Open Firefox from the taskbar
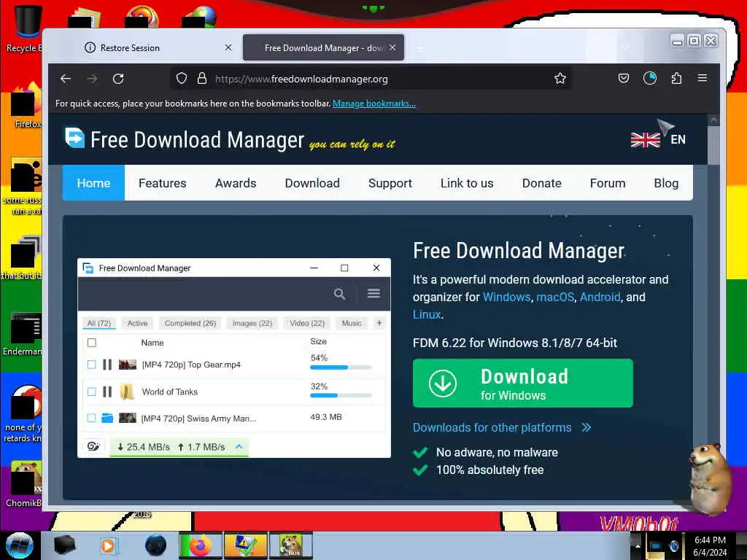The width and height of the screenshot is (747, 560). pyautogui.click(x=200, y=545)
